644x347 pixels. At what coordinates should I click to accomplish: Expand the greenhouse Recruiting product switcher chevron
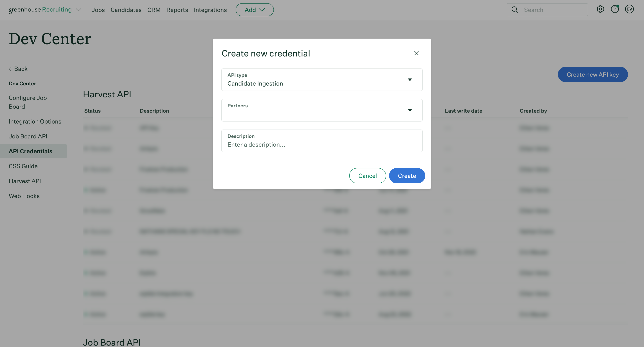pos(79,10)
